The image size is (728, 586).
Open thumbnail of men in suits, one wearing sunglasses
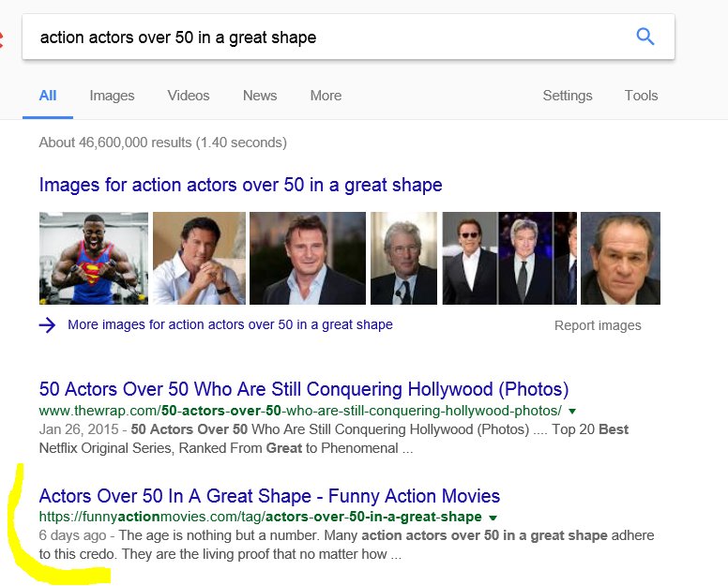click(509, 258)
